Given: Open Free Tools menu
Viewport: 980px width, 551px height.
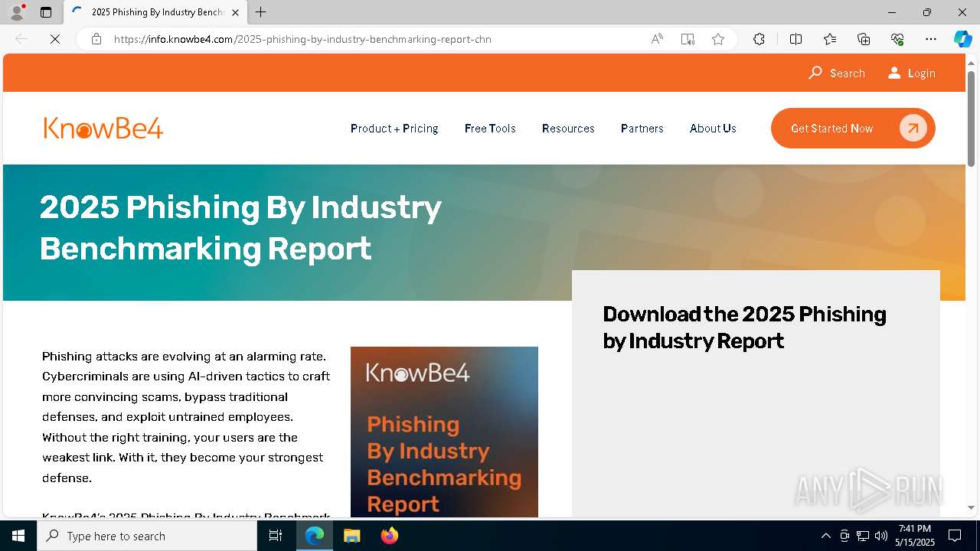Looking at the screenshot, I should click(x=490, y=129).
